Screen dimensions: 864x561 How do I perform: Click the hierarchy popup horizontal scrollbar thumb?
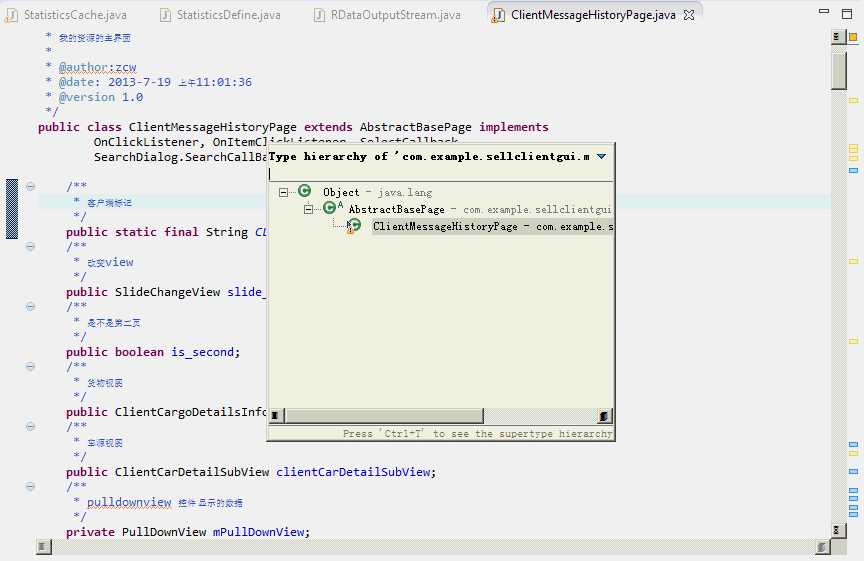tap(384, 416)
